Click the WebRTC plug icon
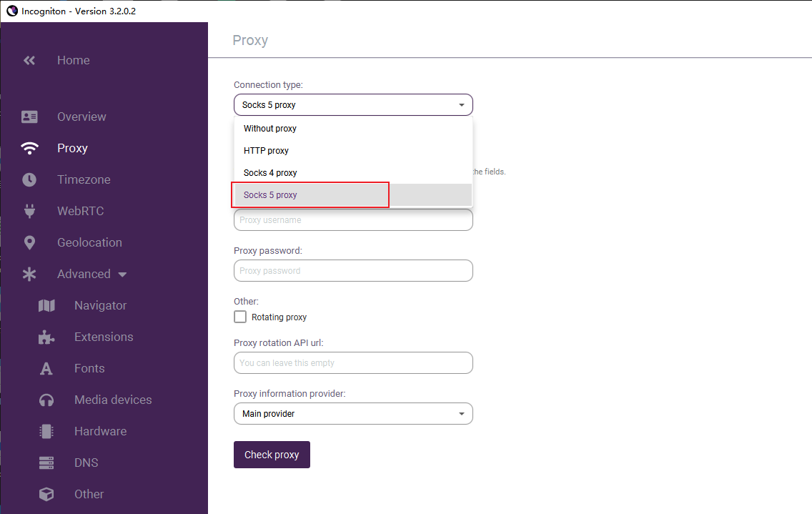Image resolution: width=812 pixels, height=514 pixels. (29, 211)
